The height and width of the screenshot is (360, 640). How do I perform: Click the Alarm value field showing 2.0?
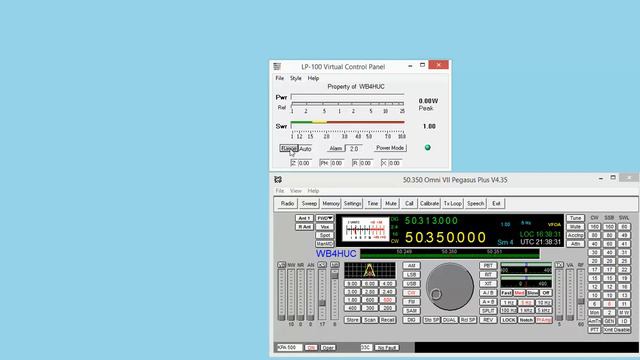click(354, 149)
